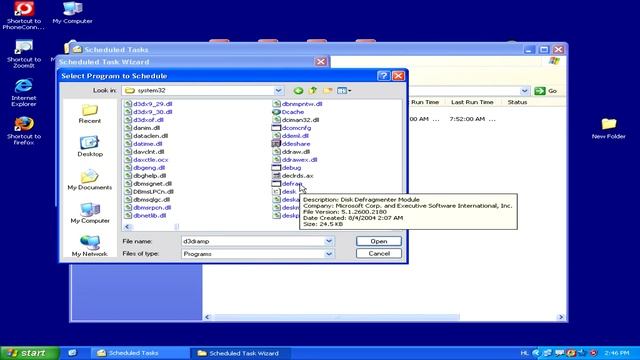The width and height of the screenshot is (640, 360).
Task: Select the defrag program file
Action: 287,184
